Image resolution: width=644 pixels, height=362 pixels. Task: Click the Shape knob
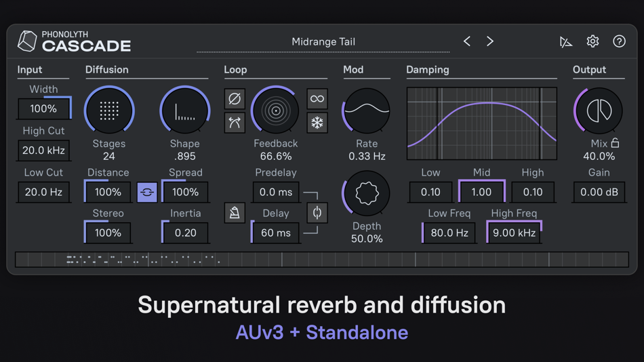point(185,110)
